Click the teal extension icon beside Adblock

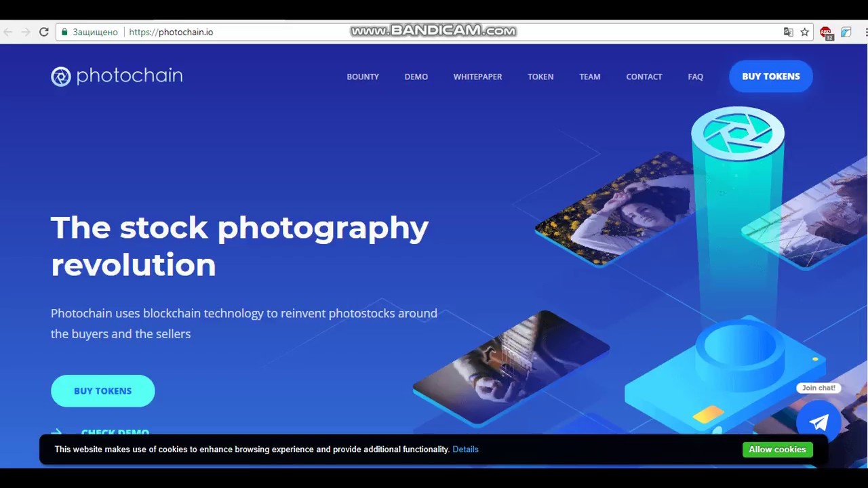click(846, 32)
